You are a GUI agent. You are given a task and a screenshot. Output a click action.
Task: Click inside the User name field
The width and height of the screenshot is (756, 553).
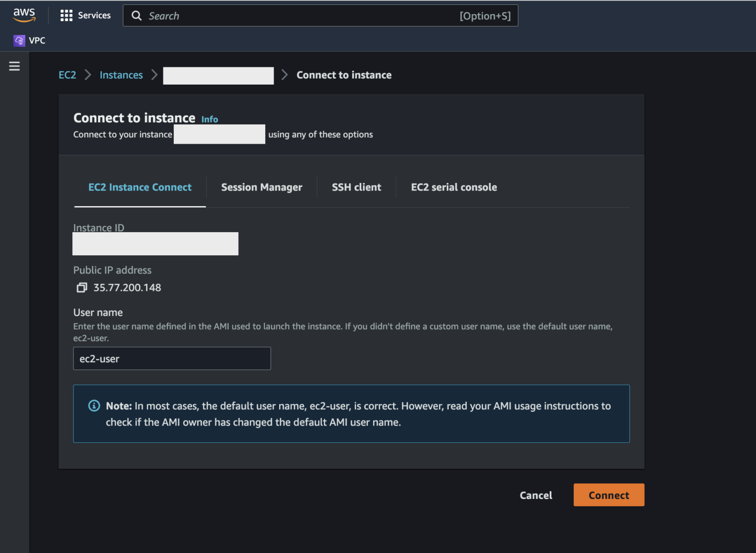point(172,358)
